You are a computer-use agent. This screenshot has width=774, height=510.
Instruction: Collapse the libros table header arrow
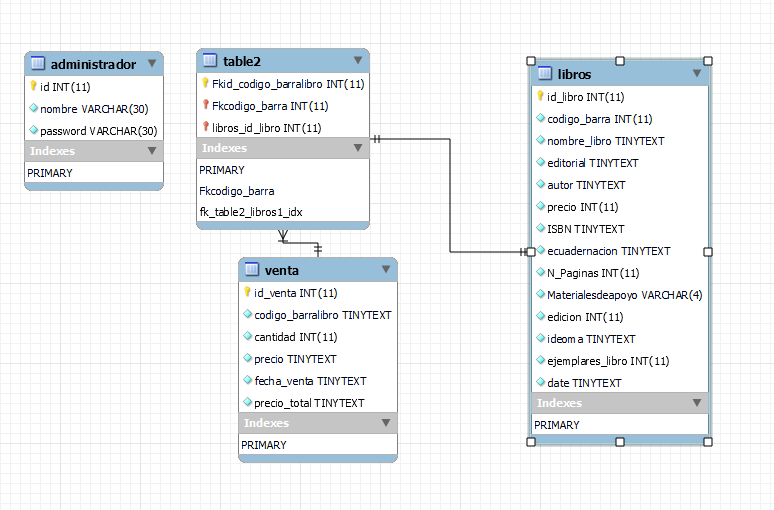697,73
